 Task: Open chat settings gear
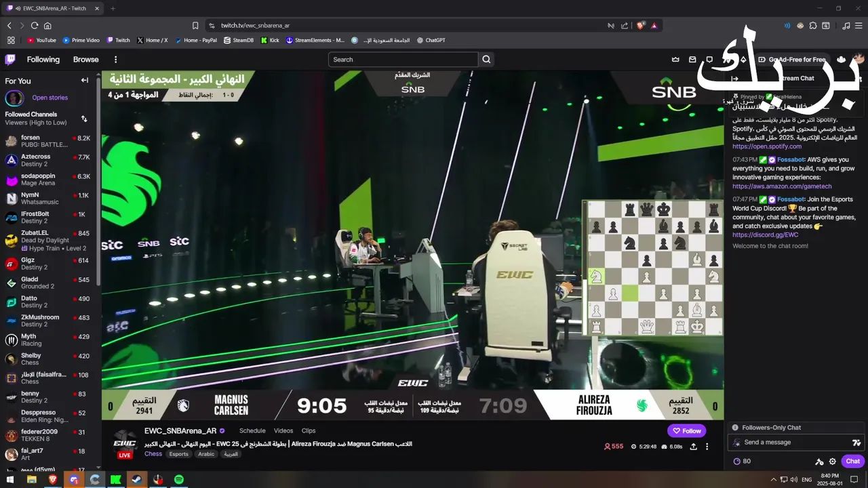point(833,462)
